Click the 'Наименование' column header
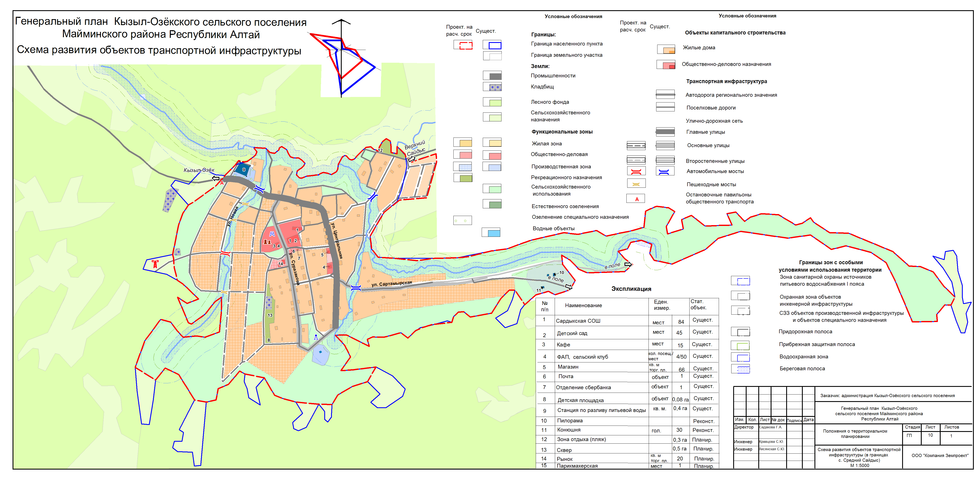Viewport: 980px width, 477px height. click(583, 305)
